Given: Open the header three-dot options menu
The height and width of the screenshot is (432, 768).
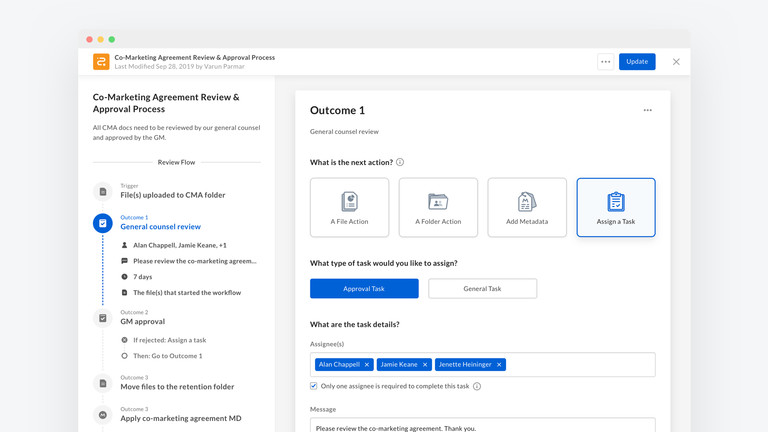Looking at the screenshot, I should pos(605,62).
